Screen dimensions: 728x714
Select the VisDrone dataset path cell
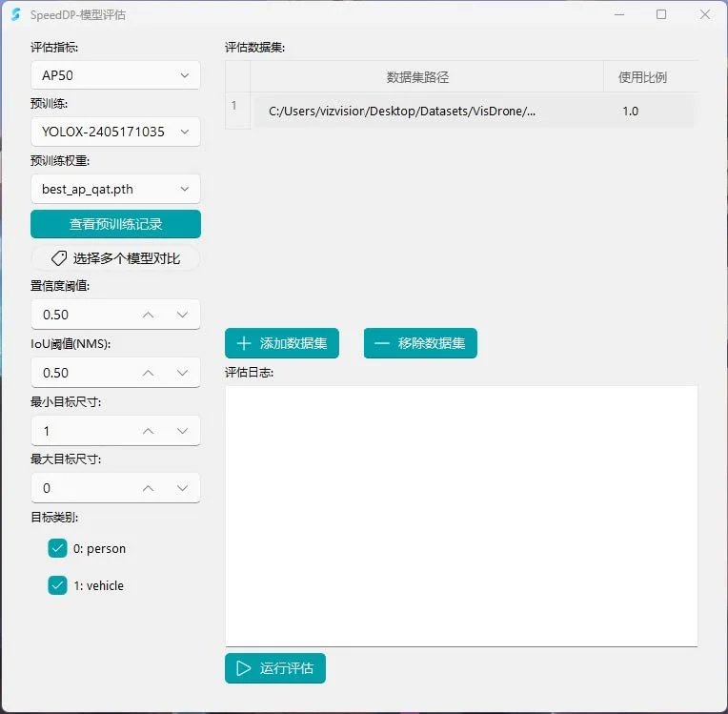pos(427,112)
